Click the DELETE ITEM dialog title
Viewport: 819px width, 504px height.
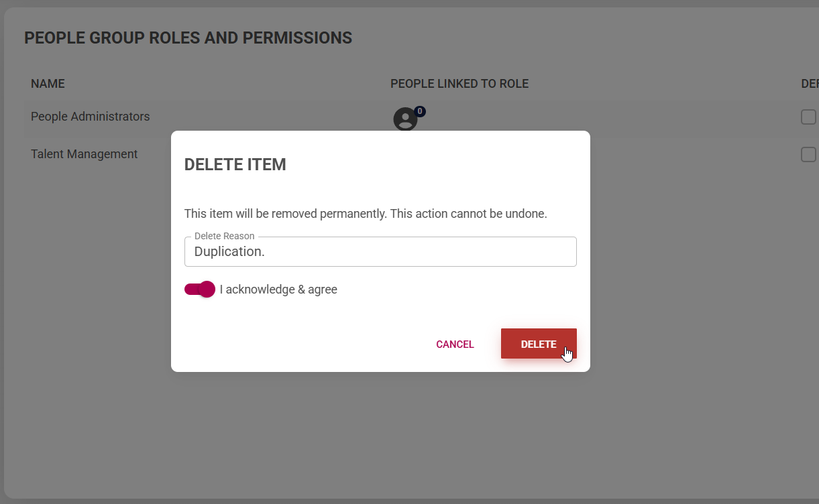coord(235,164)
